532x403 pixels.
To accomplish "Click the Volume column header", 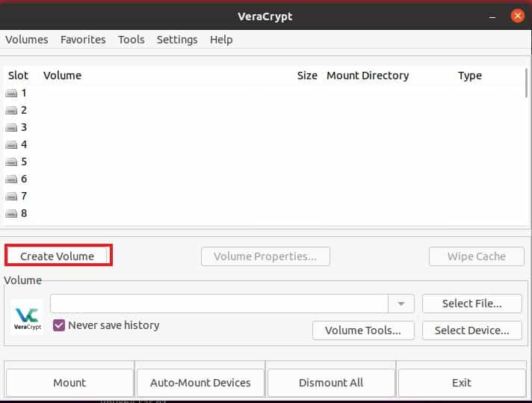I will pos(63,76).
